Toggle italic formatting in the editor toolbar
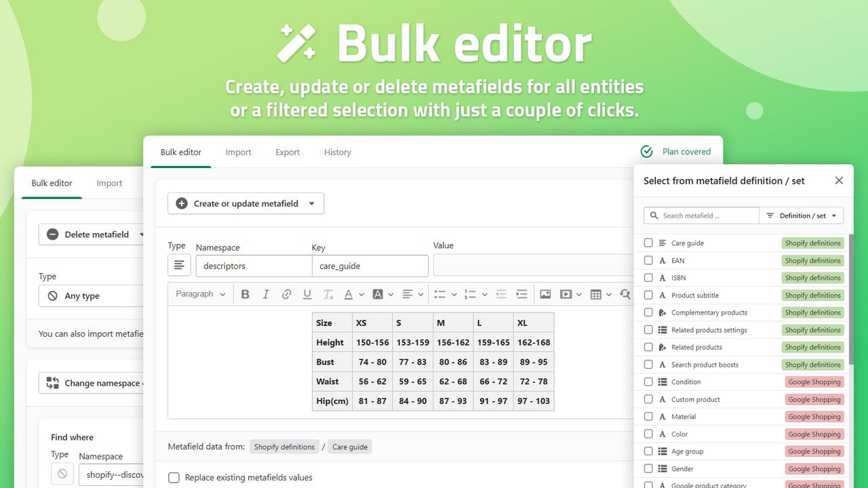868x488 pixels. coord(266,294)
